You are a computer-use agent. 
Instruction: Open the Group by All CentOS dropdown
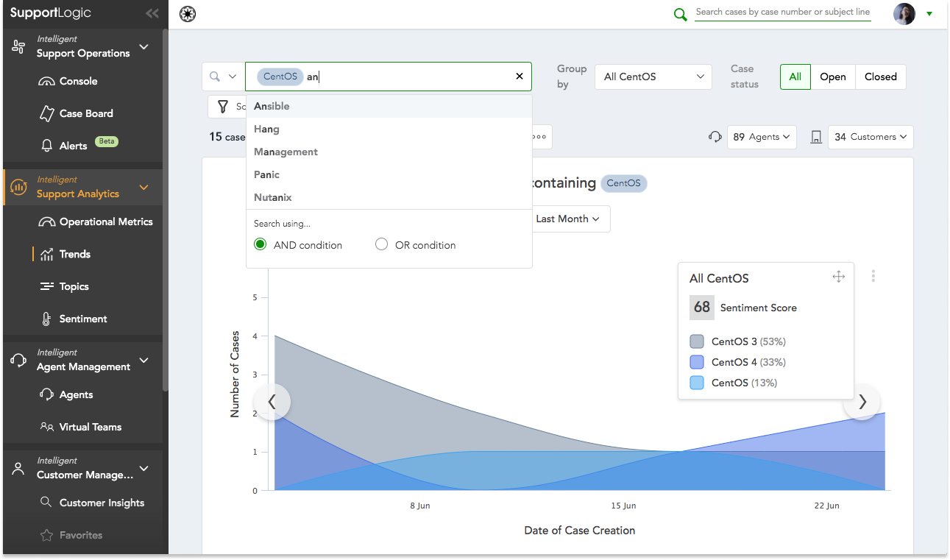653,77
